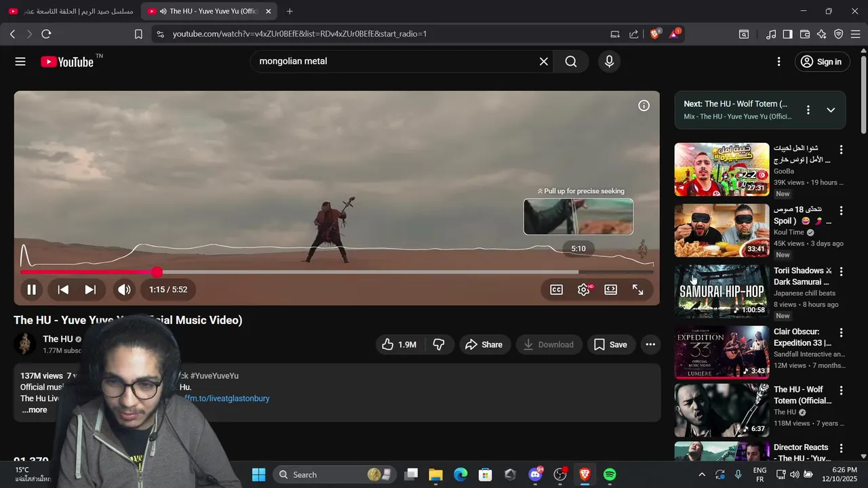Switch to the first browser tab
Image resolution: width=868 pixels, height=488 pixels.
click(70, 11)
